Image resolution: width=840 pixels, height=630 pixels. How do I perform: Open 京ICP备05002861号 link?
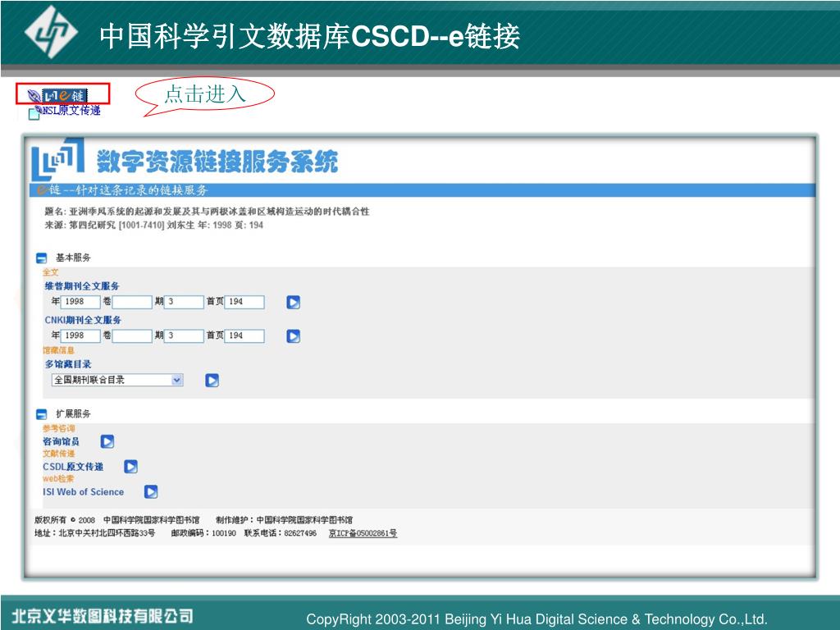363,533
